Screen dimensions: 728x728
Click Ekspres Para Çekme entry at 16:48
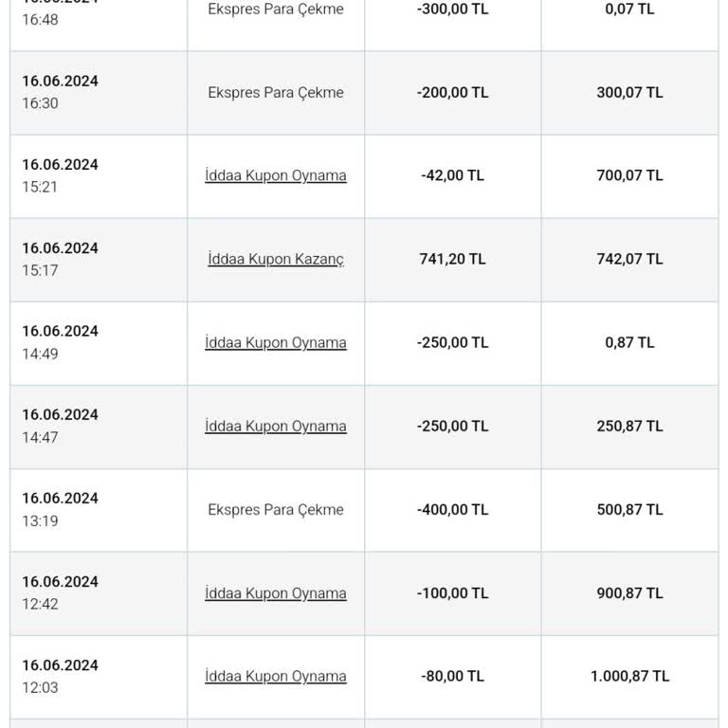[276, 9]
